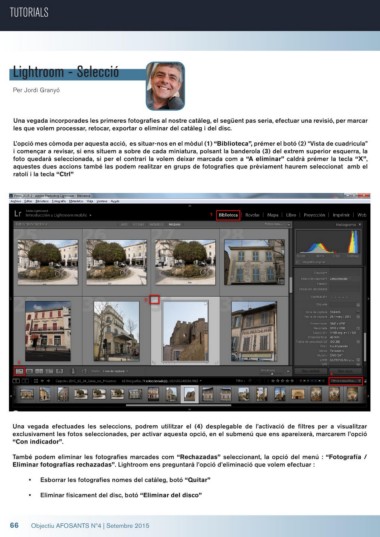Viewport: 380px width, 537px height.
Task: Select the grid view (Vista de cuadrícula) icon
Action: coord(19,371)
